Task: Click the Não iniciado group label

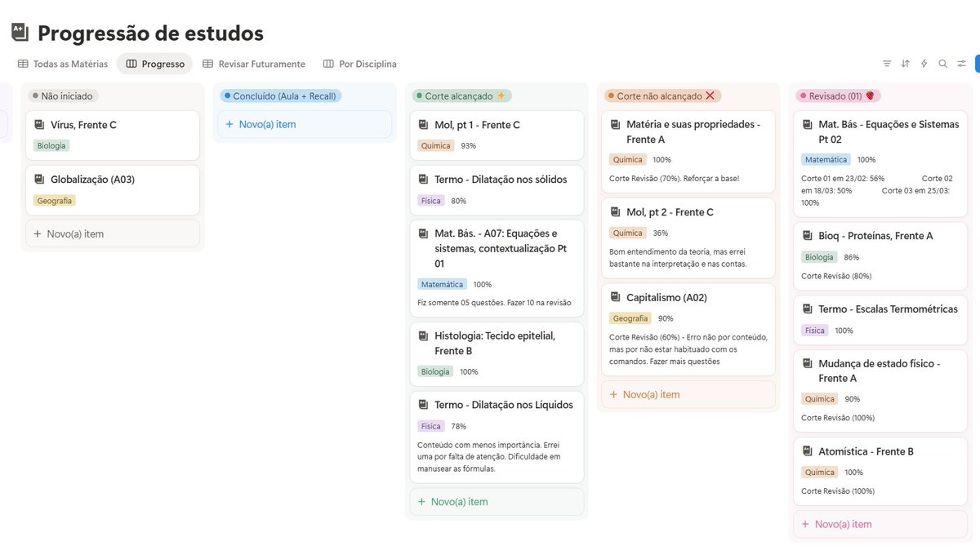Action: pyautogui.click(x=63, y=95)
